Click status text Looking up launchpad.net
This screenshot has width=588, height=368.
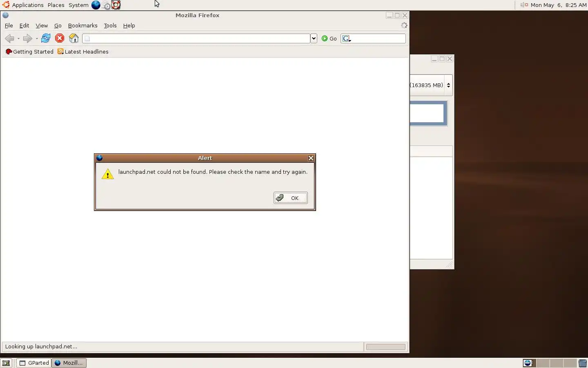(41, 346)
